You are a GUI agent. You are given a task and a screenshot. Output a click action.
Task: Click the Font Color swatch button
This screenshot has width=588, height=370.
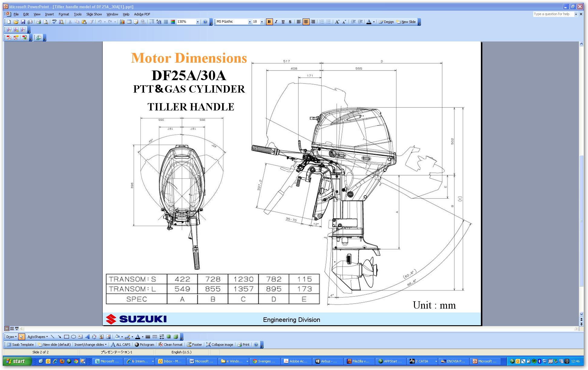tap(369, 22)
